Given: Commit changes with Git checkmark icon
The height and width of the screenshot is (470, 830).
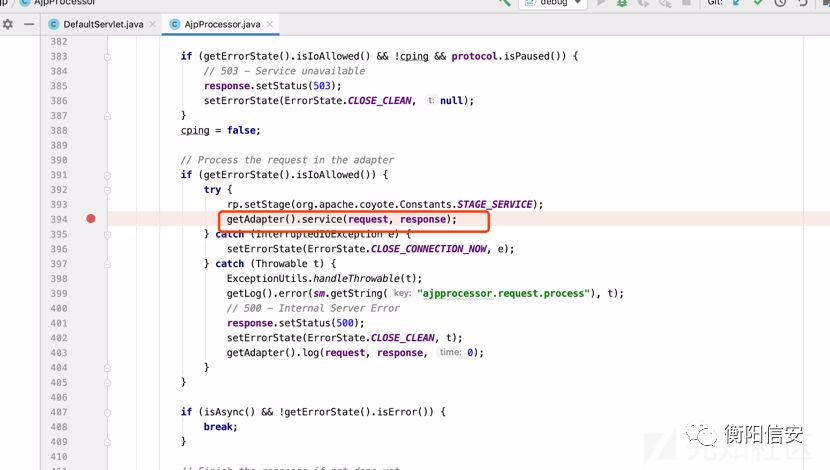Looking at the screenshot, I should [758, 3].
